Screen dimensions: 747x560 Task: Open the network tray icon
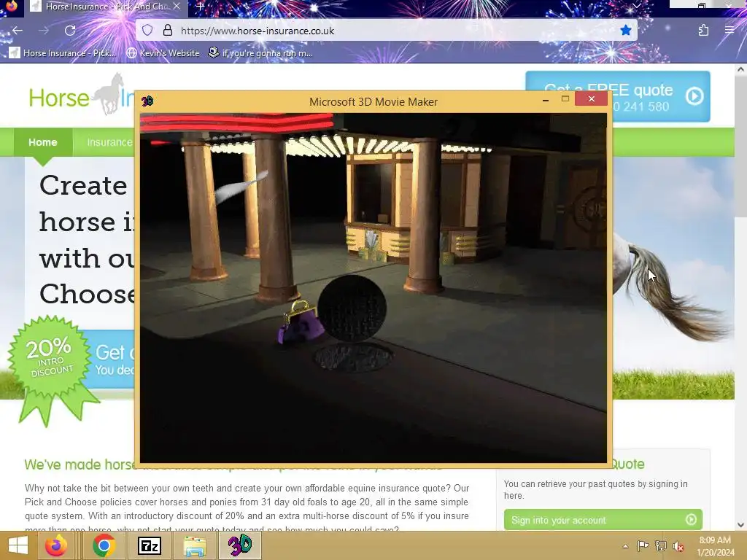click(661, 545)
